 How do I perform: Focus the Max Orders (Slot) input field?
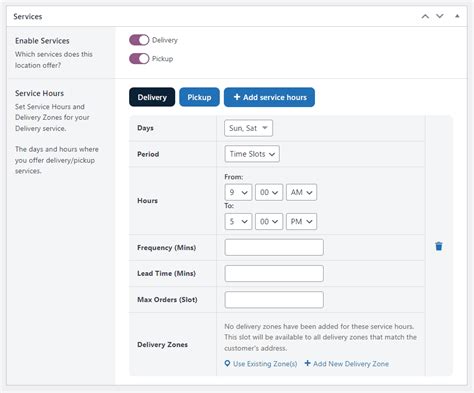tap(274, 299)
